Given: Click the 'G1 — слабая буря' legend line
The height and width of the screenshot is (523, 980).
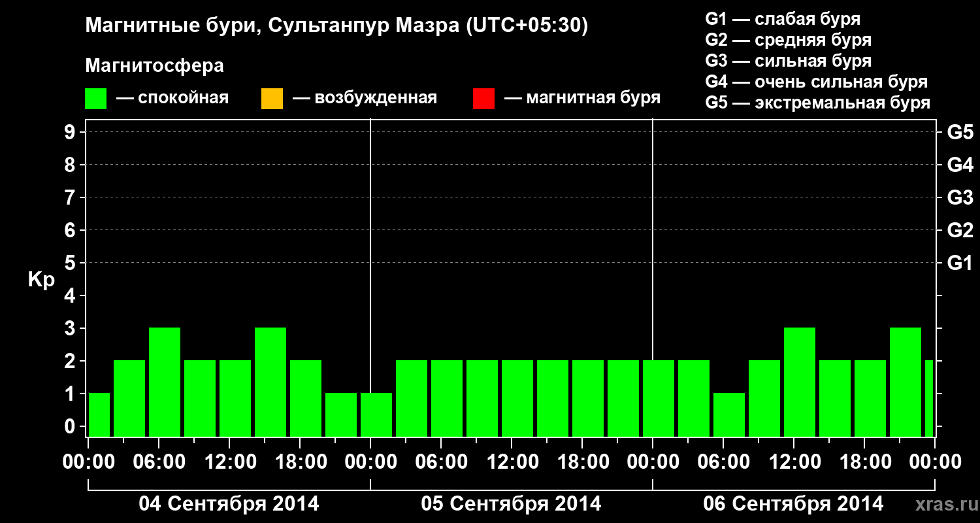Looking at the screenshot, I should point(783,19).
